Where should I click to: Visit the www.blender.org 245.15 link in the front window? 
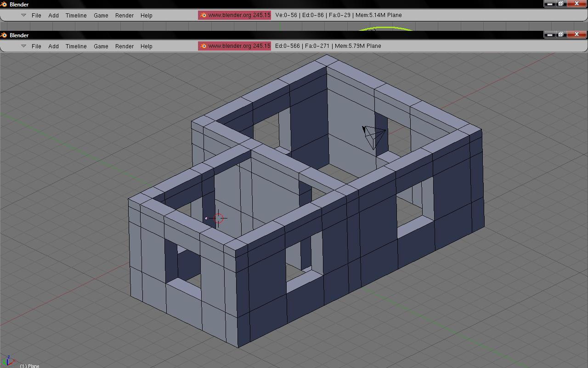(234, 46)
